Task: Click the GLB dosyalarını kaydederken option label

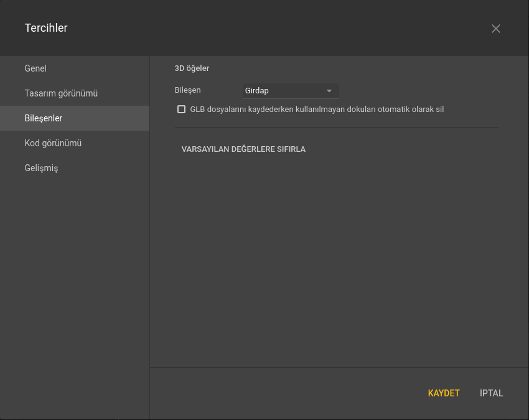Action: (x=317, y=110)
